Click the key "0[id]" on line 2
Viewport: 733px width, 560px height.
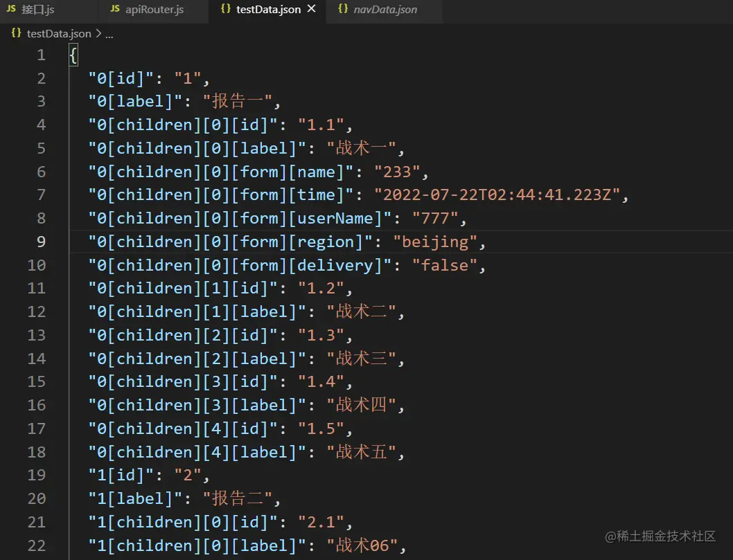click(121, 78)
